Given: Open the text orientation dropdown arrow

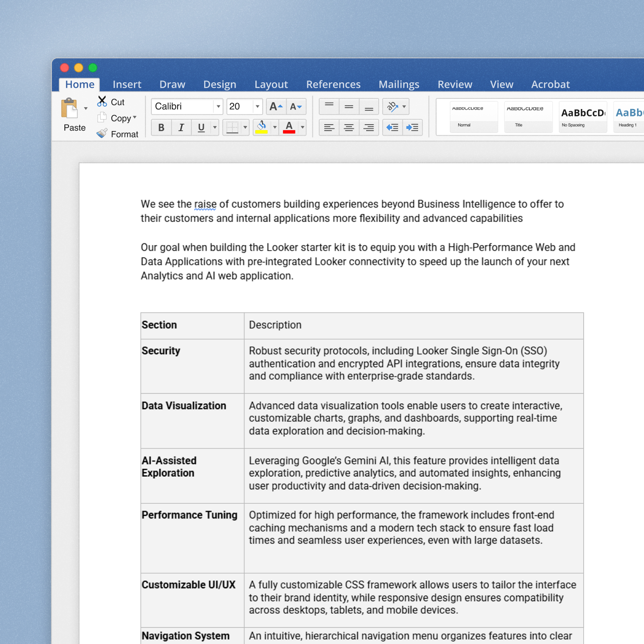Looking at the screenshot, I should coord(404,107).
